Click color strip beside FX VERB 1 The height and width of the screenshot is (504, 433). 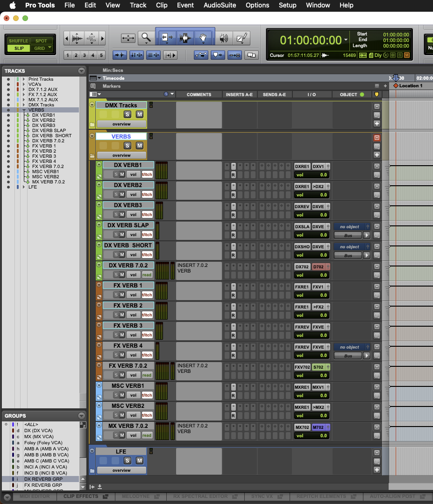pos(99,291)
